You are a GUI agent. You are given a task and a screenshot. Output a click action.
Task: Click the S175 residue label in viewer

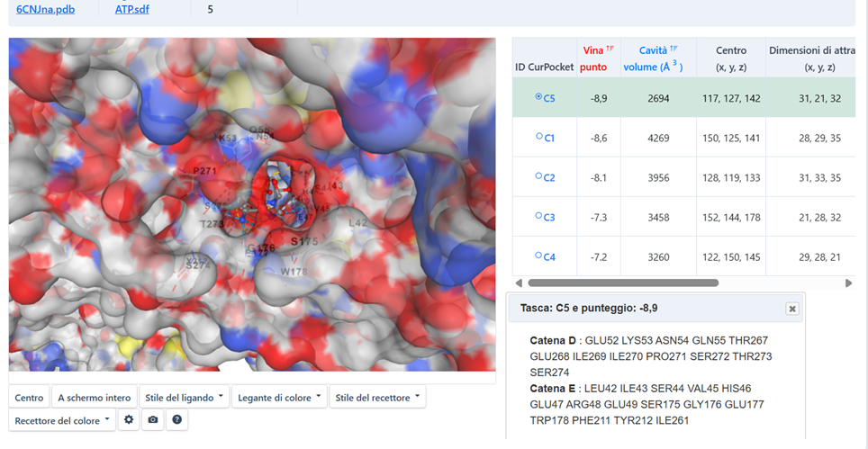(x=304, y=242)
